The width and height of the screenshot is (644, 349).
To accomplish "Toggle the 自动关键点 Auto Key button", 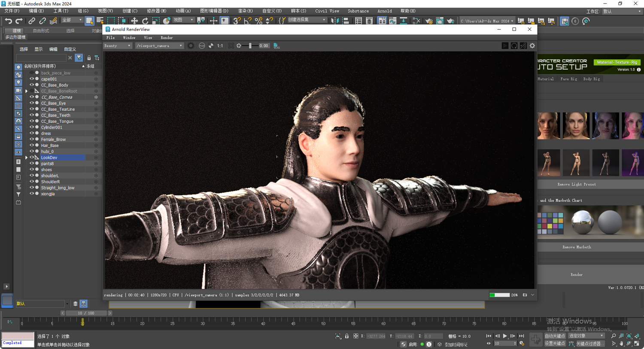I will (555, 336).
